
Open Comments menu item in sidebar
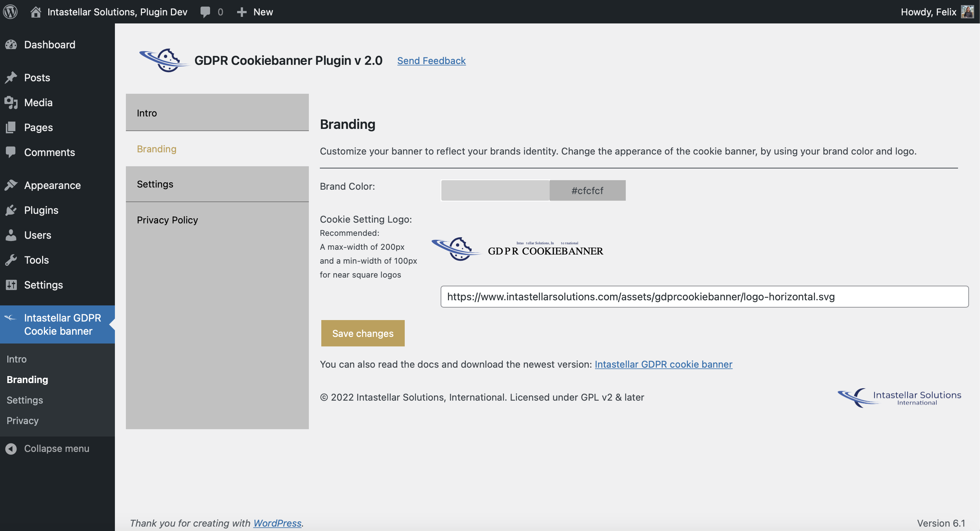point(57,152)
